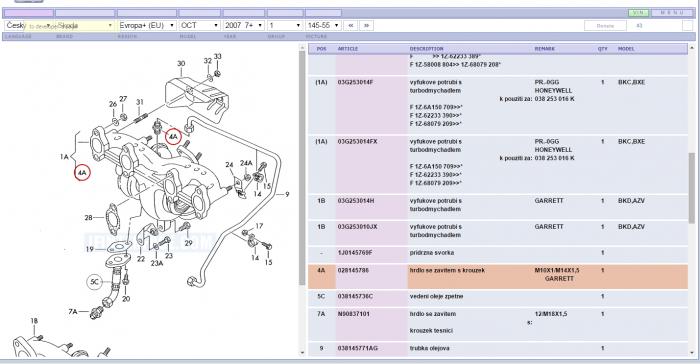Click the Donate button
Image resolution: width=700 pixels, height=364 pixels.
click(605, 26)
